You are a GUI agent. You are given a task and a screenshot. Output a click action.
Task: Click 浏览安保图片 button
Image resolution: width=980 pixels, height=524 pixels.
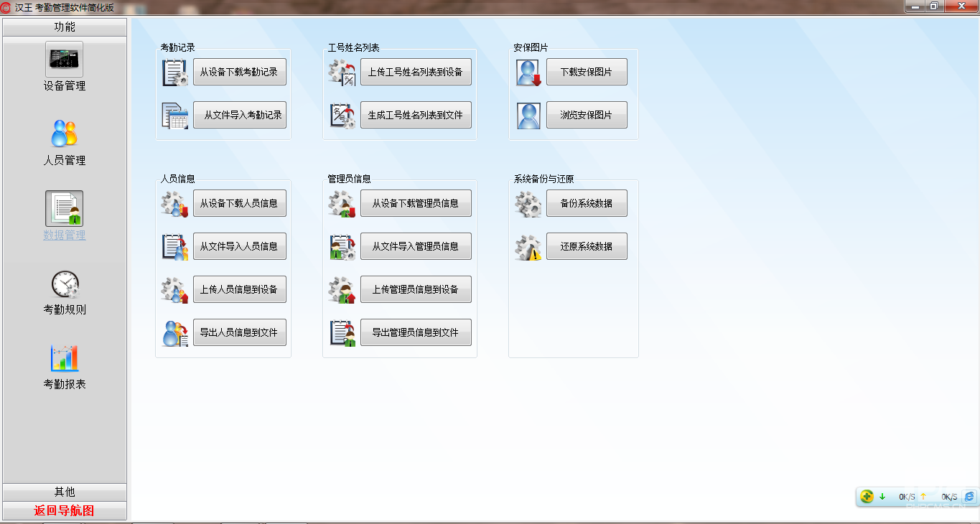coord(587,115)
